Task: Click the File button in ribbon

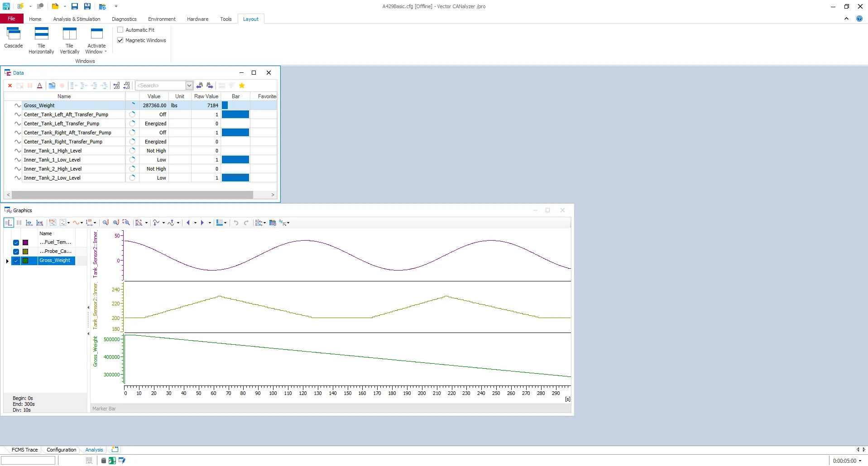Action: tap(11, 19)
